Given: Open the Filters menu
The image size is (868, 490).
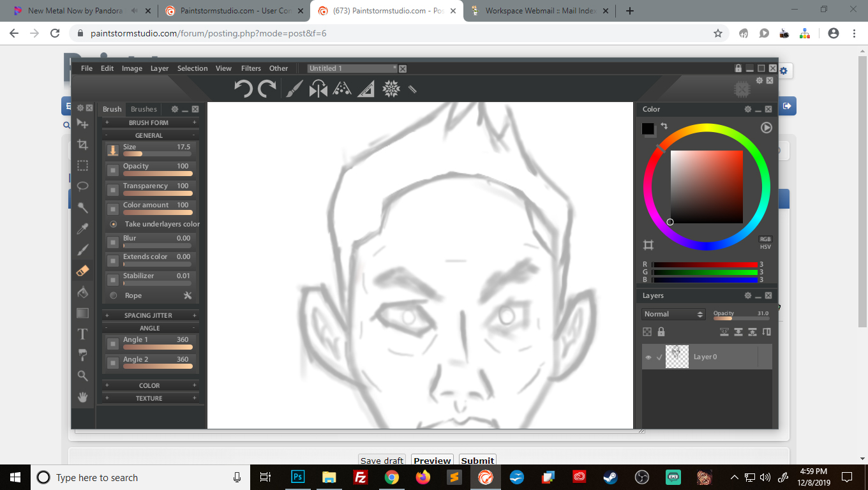Looking at the screenshot, I should point(251,68).
